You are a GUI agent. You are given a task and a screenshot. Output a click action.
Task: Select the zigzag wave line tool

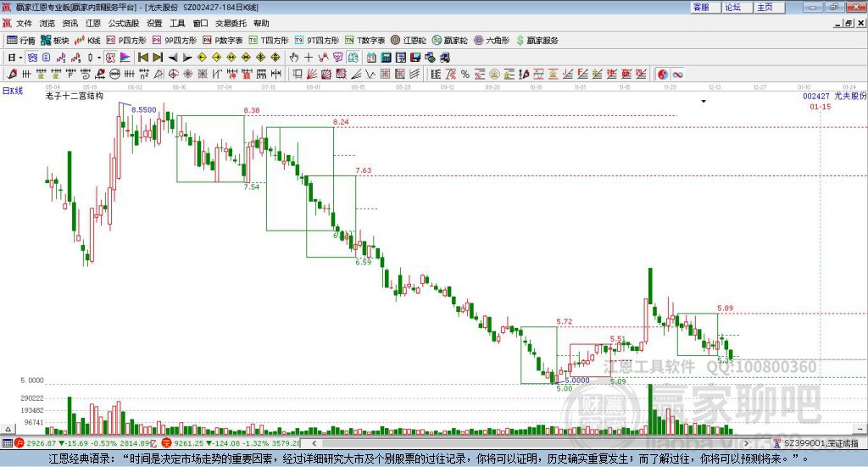point(370,74)
